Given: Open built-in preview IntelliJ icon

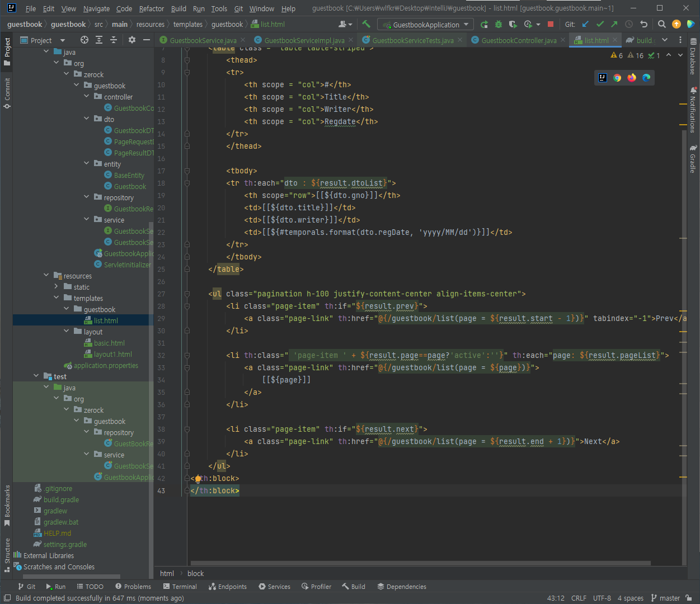Looking at the screenshot, I should tap(603, 78).
